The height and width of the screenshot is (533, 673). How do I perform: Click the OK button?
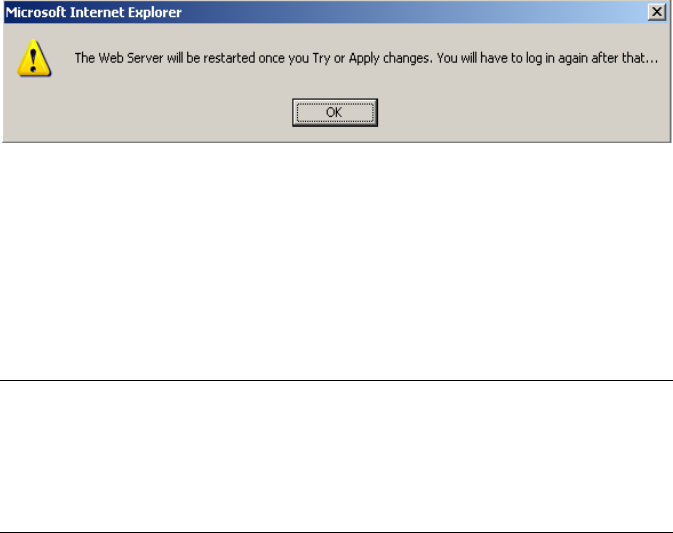point(335,112)
